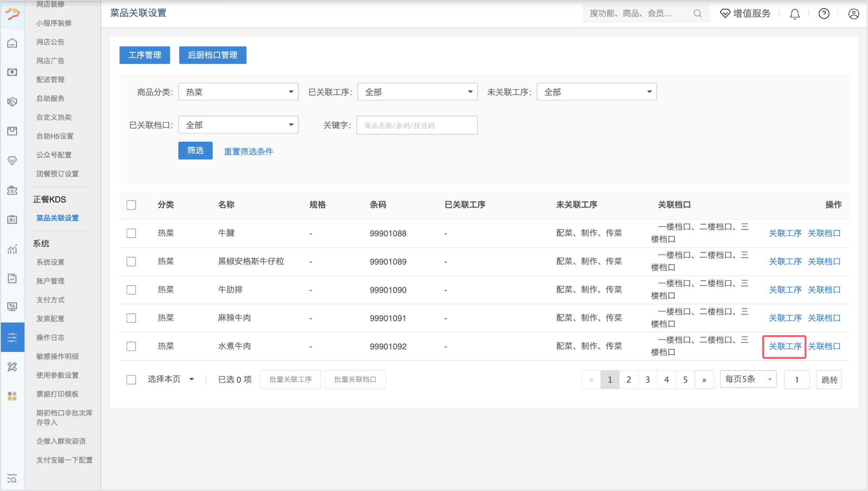The image size is (868, 491).
Task: Open the highlighted settings sliders sidebar icon
Action: pos(12,337)
